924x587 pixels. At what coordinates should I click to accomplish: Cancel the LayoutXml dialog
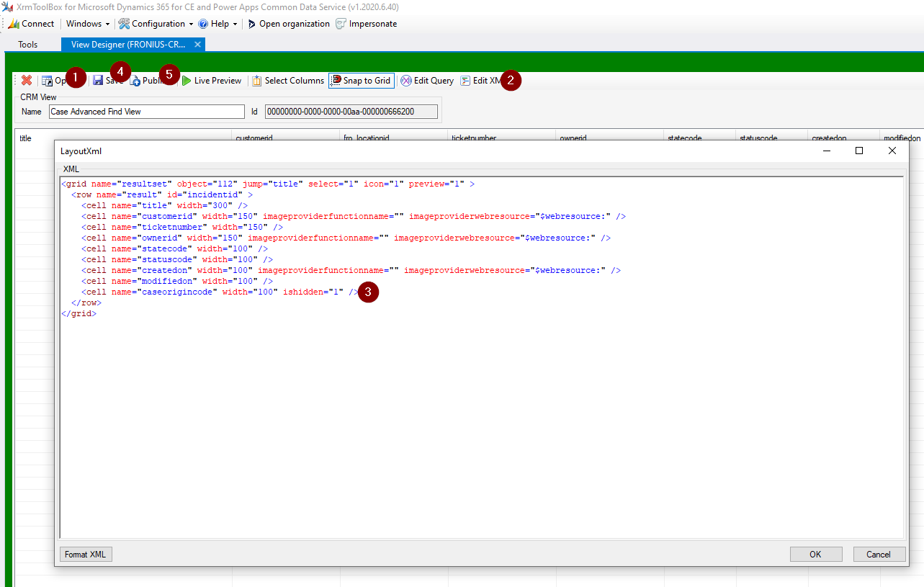coord(879,554)
